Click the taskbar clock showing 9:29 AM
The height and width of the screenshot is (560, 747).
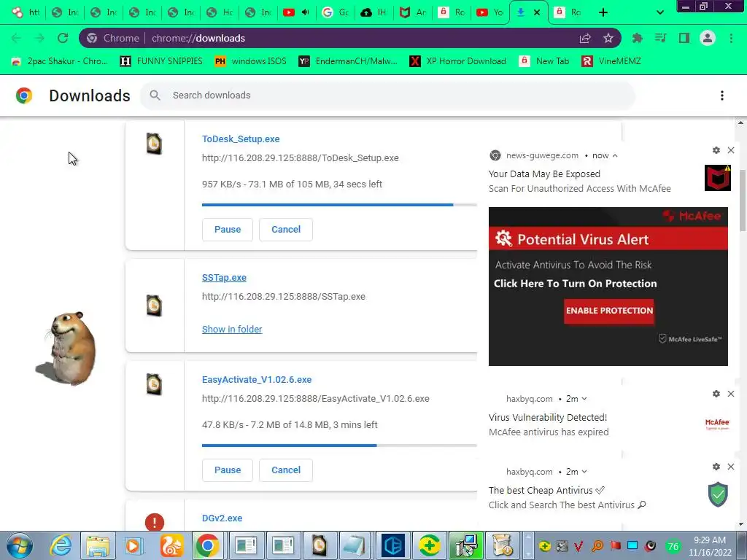pos(710,545)
